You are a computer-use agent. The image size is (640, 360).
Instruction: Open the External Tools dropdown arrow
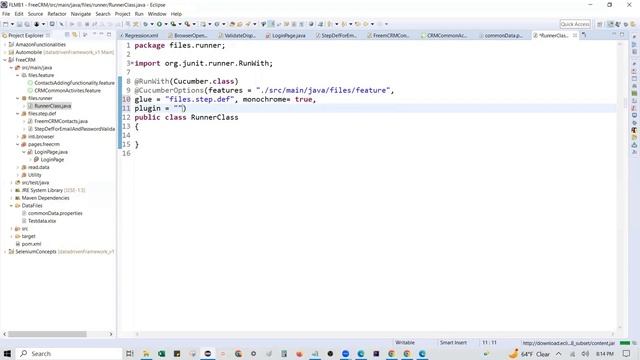[x=194, y=24]
